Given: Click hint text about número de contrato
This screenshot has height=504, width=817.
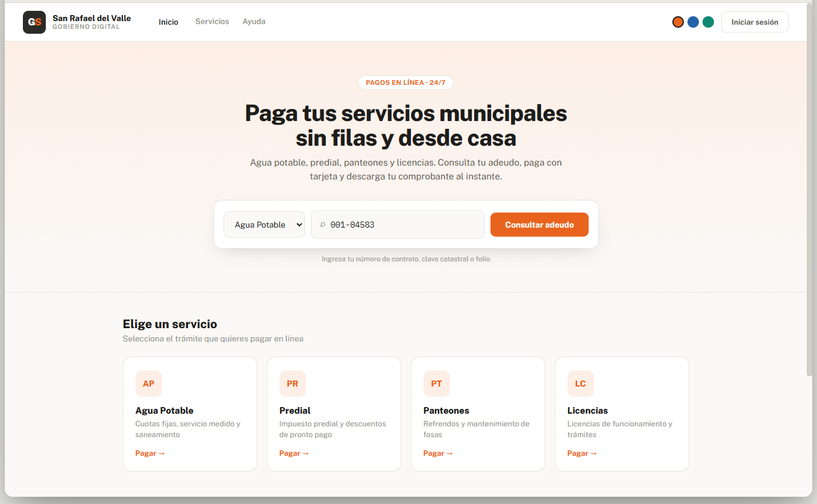Looking at the screenshot, I should tap(406, 259).
